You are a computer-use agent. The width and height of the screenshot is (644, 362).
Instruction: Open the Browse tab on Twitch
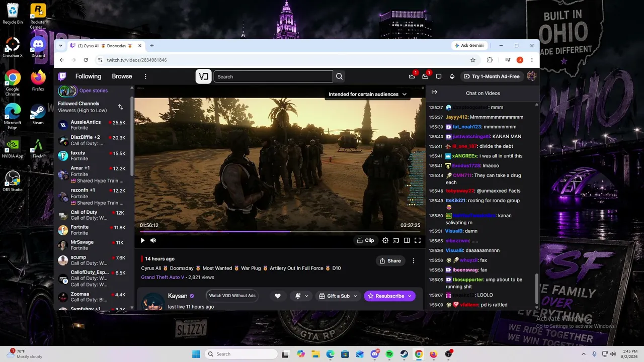click(122, 76)
